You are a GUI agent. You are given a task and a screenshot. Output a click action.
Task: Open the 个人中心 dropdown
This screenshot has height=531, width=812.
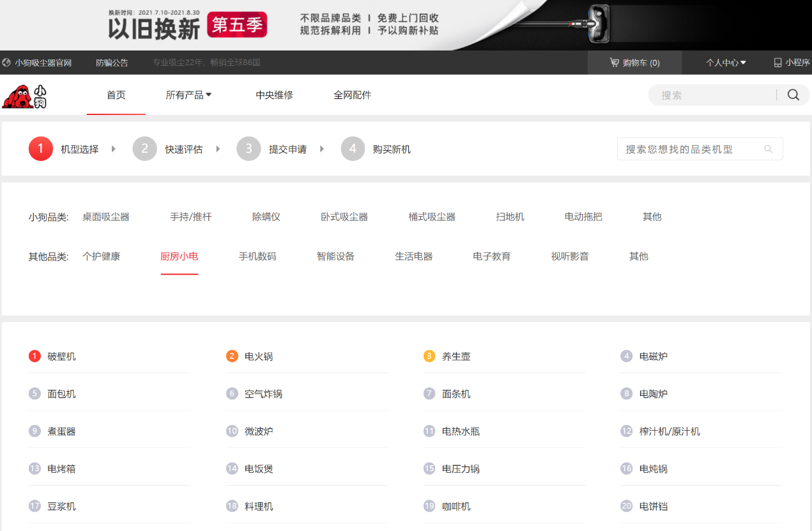coord(725,63)
